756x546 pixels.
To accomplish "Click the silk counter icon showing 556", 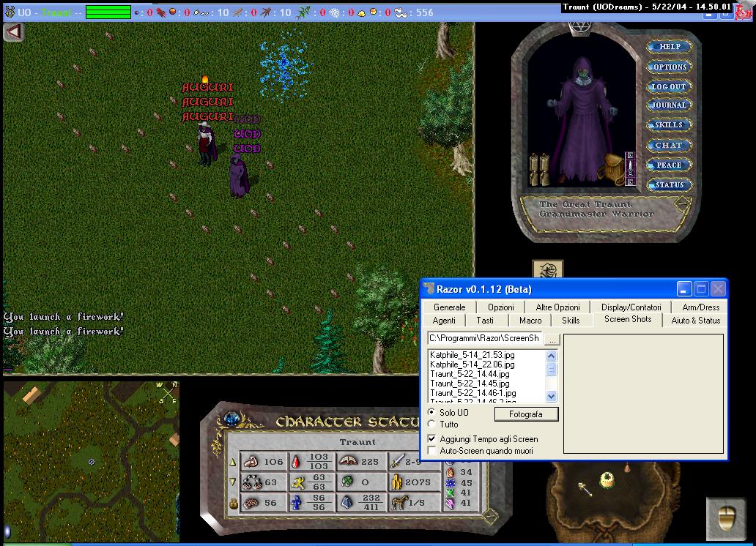I will pyautogui.click(x=401, y=12).
